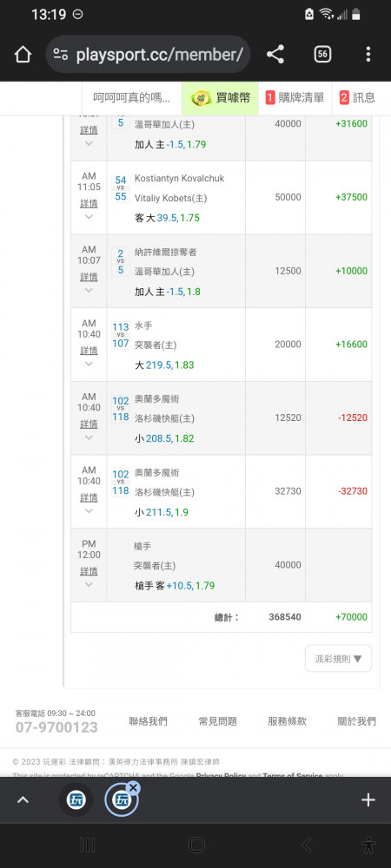Open the tab switcher showing 56
Image resolution: width=391 pixels, height=868 pixels.
322,54
